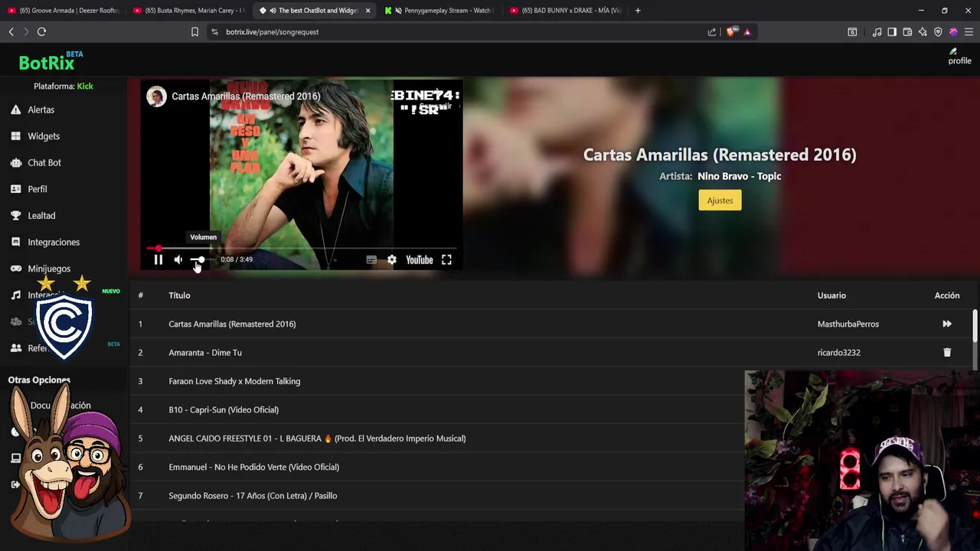Mute the YouTube player volume icon

click(178, 259)
